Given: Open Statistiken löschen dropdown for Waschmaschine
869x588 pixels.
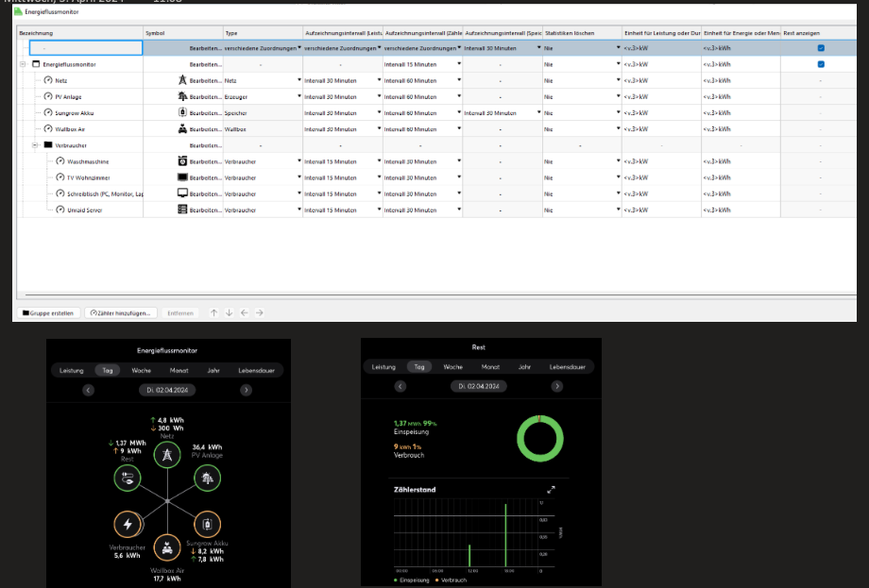Looking at the screenshot, I should (x=619, y=161).
